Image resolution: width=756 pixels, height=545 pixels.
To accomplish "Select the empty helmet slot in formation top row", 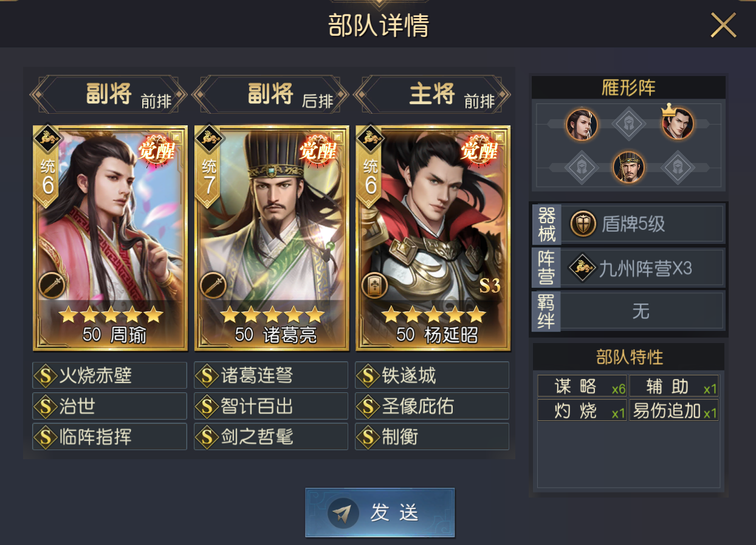I will tap(629, 124).
